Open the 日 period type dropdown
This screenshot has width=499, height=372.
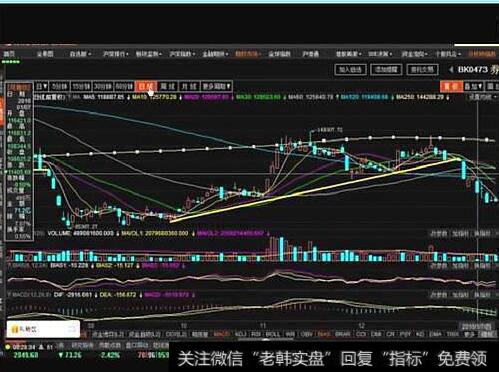[x=42, y=86]
